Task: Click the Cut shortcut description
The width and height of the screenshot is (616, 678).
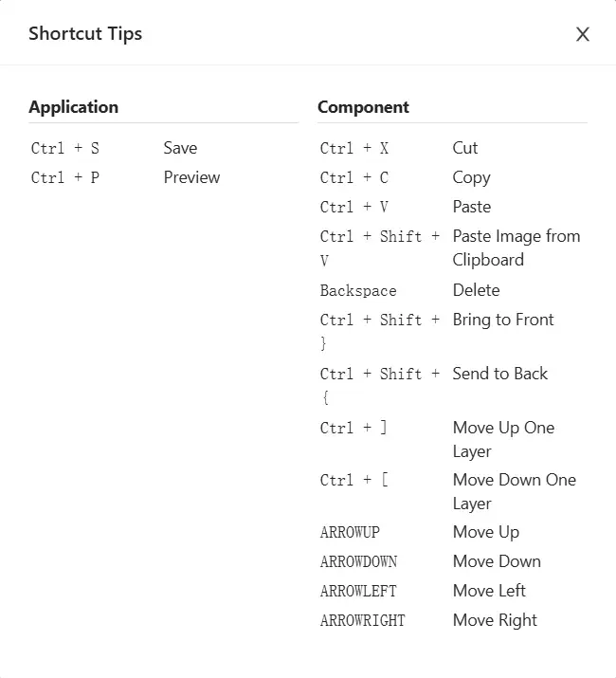Action: coord(465,148)
